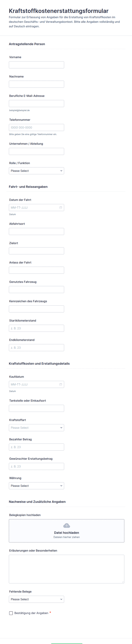
Task: Expand the Fehlende Belege dropdown
Action: point(36,599)
